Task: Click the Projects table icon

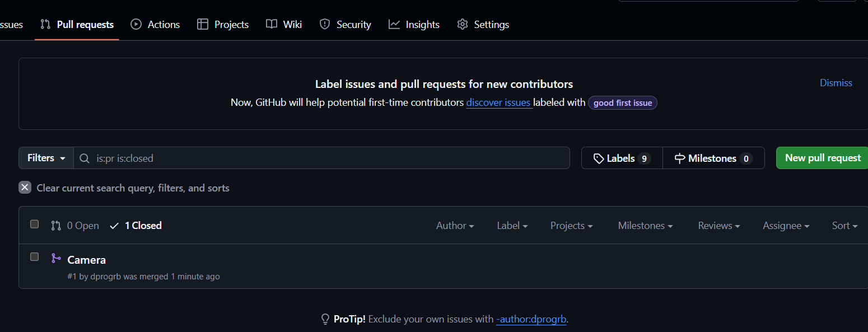Action: (x=203, y=24)
